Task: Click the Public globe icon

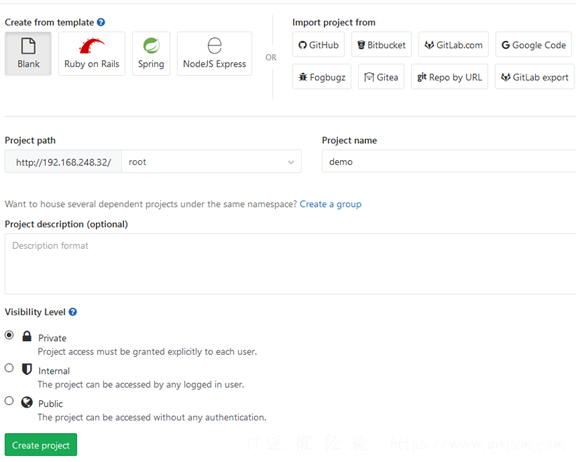Action: click(27, 402)
